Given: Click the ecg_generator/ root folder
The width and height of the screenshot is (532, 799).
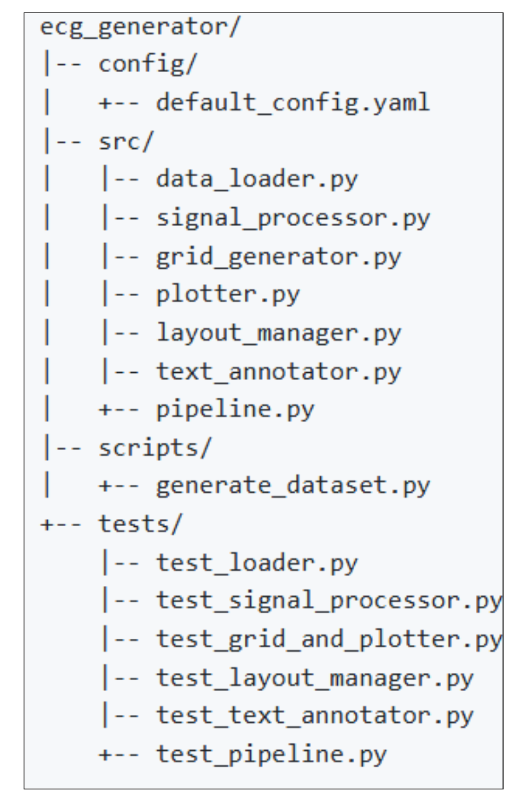Looking at the screenshot, I should click(140, 27).
